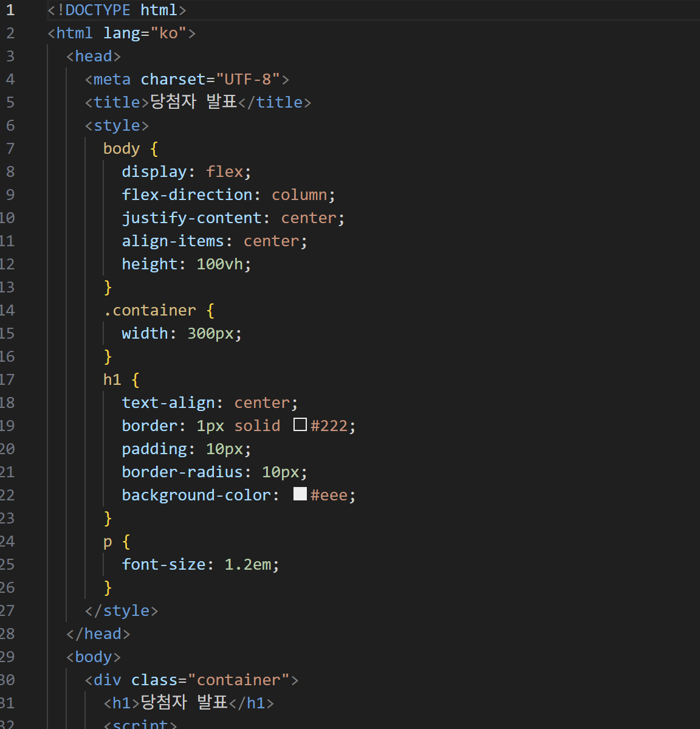Place cursor on the "ko" string value

coord(168,33)
